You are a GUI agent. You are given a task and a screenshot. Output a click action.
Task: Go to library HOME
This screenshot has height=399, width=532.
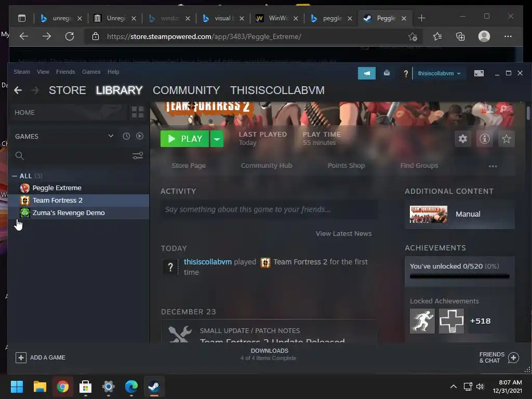69,112
